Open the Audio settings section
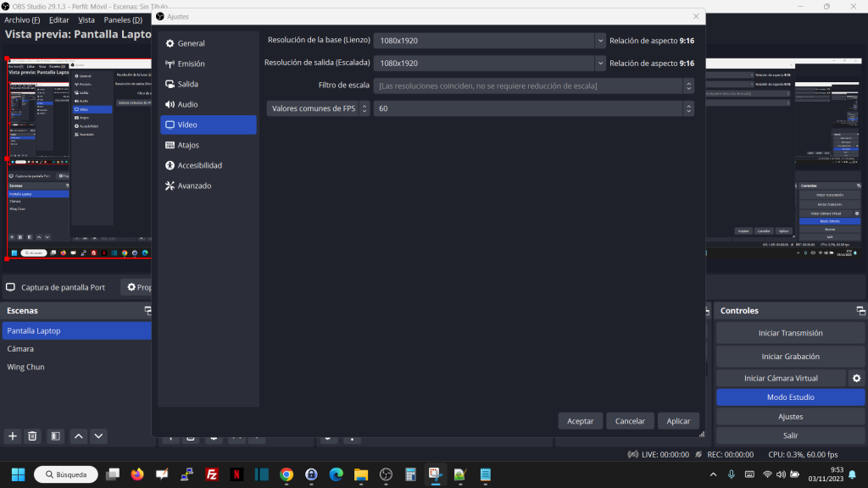 [x=209, y=104]
